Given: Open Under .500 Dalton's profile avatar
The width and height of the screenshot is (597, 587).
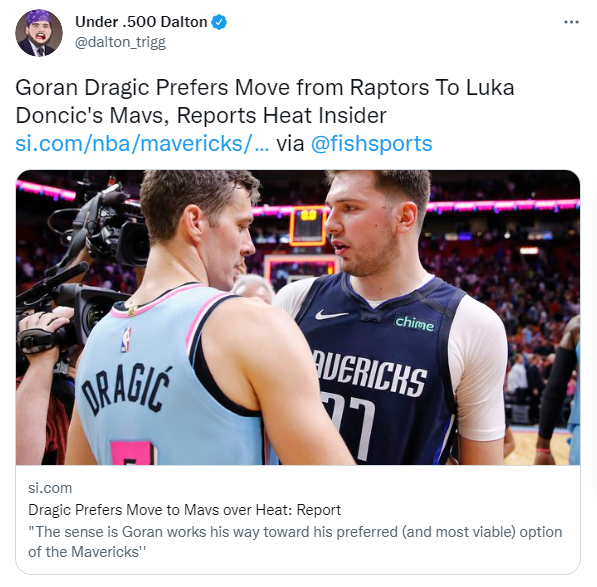Looking at the screenshot, I should [x=39, y=33].
